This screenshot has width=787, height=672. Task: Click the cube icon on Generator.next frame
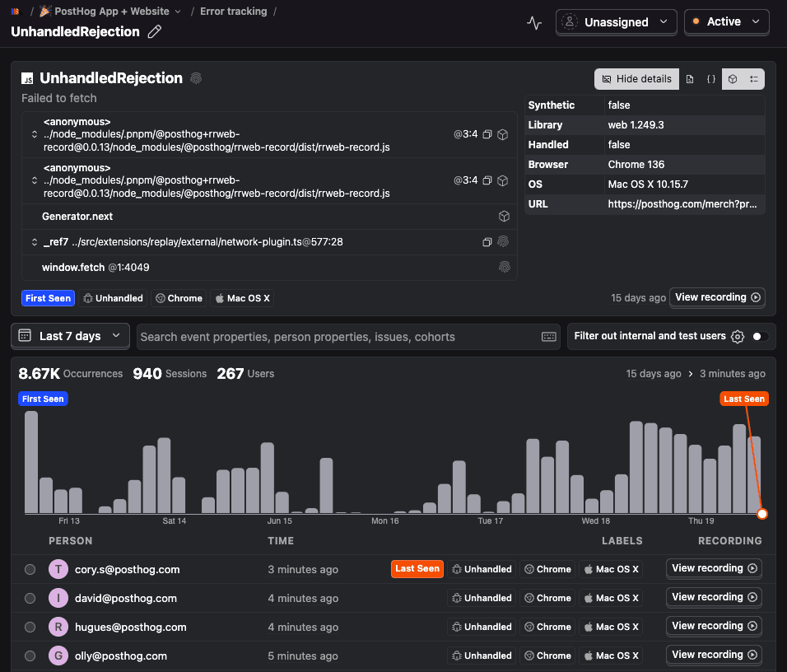click(x=504, y=217)
